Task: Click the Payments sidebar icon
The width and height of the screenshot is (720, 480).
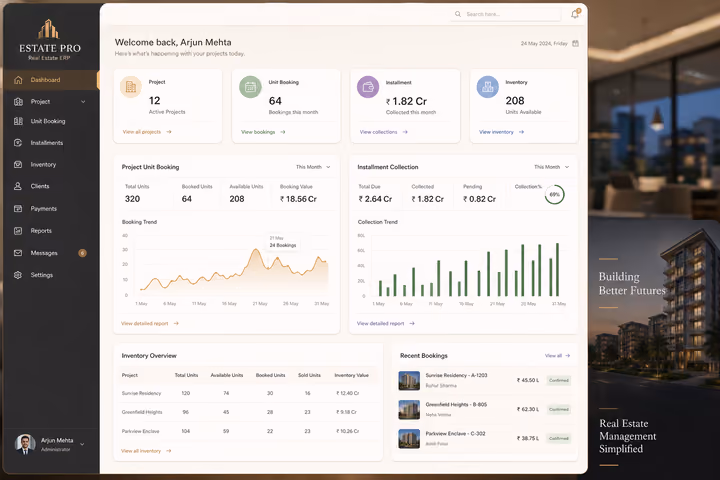Action: click(x=18, y=209)
